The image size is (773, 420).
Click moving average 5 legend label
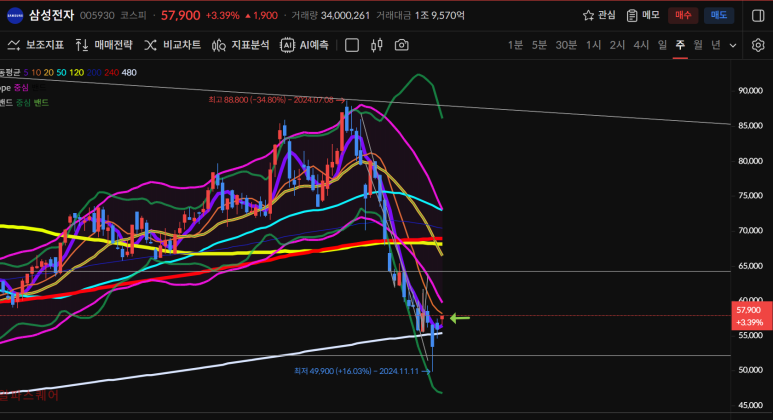[x=26, y=72]
